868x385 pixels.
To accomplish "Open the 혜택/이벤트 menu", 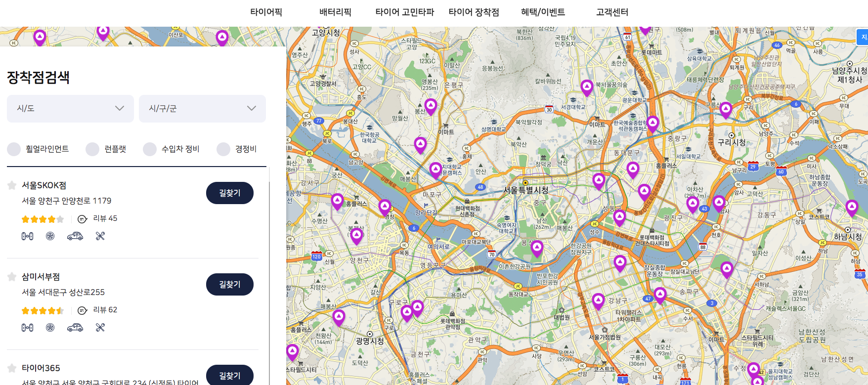I will (543, 12).
